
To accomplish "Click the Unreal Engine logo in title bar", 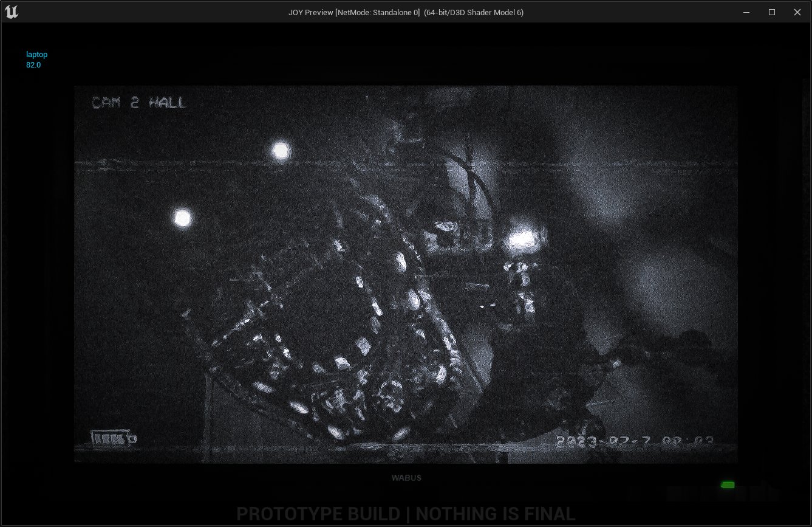I will (x=11, y=12).
